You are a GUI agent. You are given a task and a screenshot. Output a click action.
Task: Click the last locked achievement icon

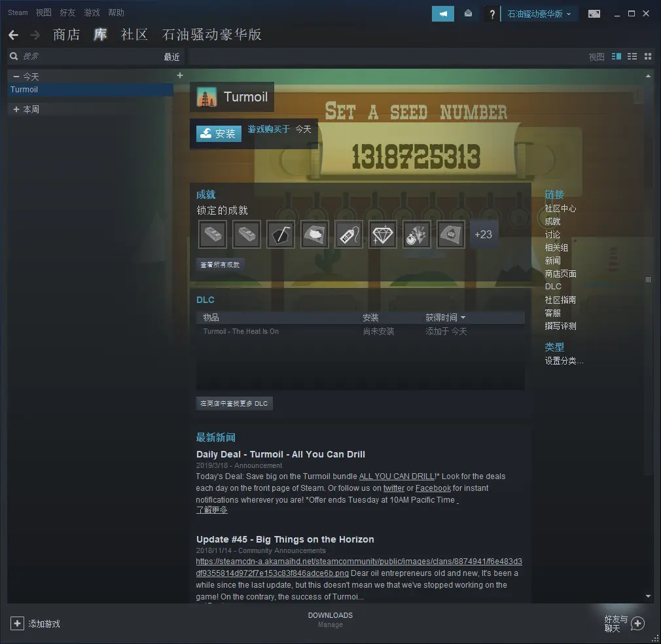pyautogui.click(x=451, y=234)
